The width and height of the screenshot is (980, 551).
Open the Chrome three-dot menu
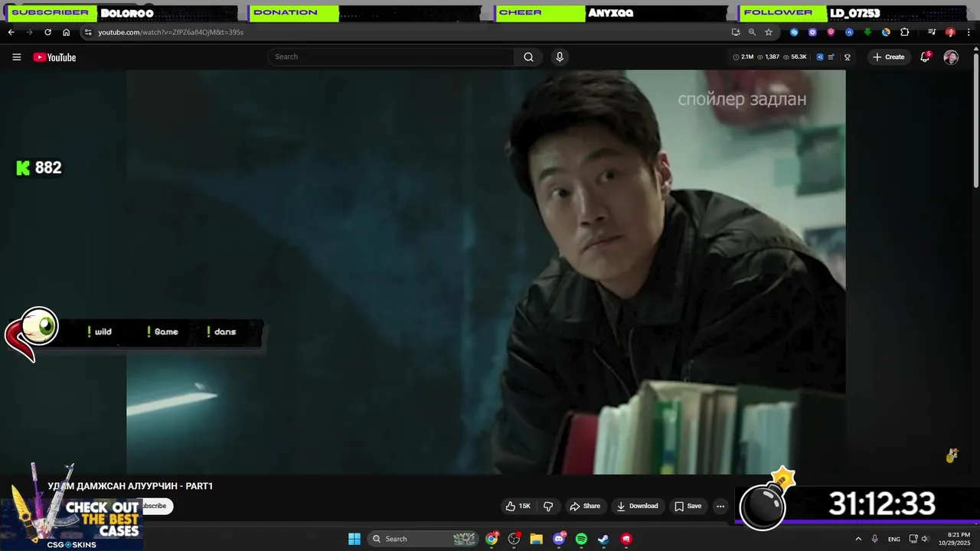click(x=969, y=32)
